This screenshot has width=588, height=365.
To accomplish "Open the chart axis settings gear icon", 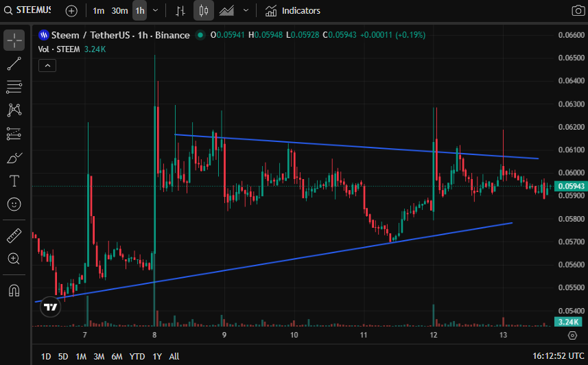I will pos(572,335).
